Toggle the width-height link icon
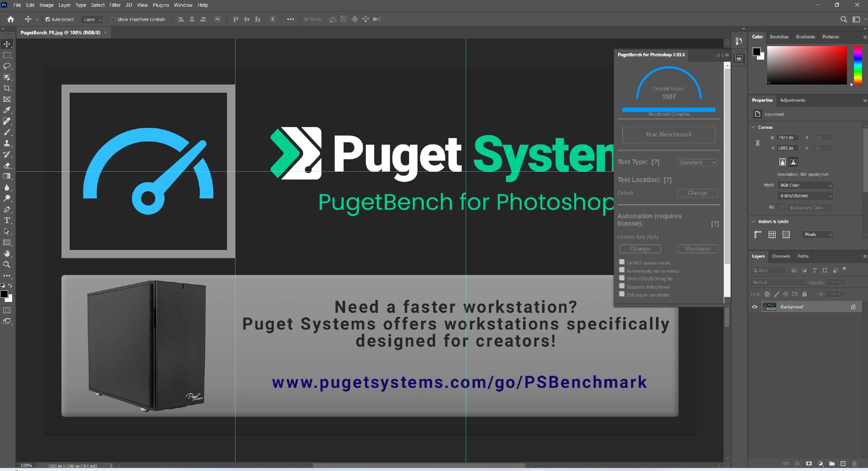Viewport: 868px width, 471px height. [x=758, y=143]
